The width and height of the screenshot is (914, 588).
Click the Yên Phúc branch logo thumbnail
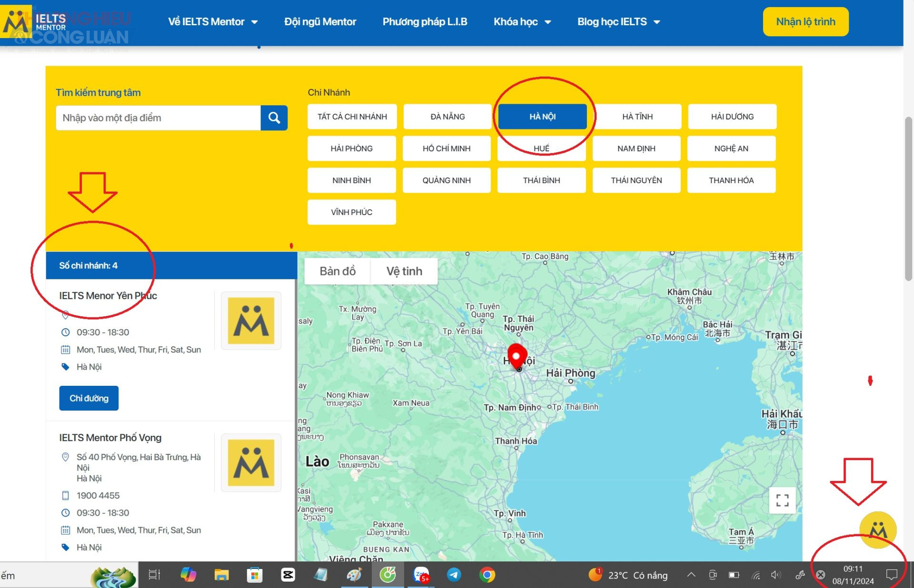[251, 321]
